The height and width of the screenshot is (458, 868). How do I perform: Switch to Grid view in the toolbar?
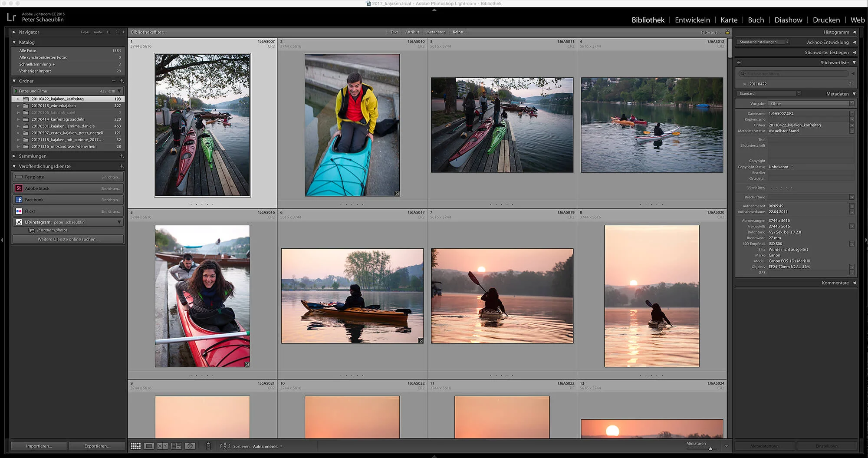(x=135, y=446)
